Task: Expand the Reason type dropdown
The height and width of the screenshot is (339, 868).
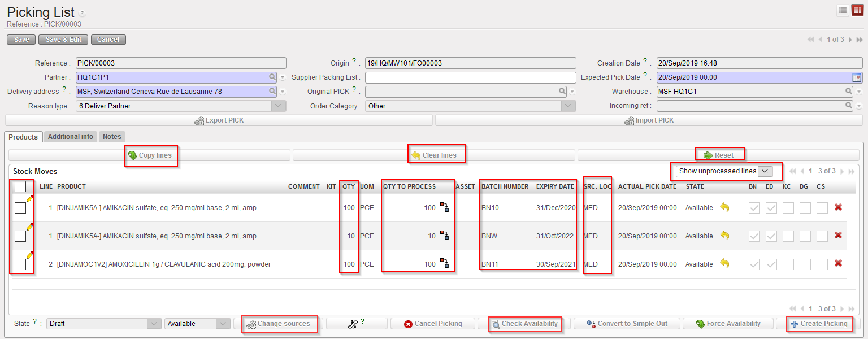Action: point(279,106)
